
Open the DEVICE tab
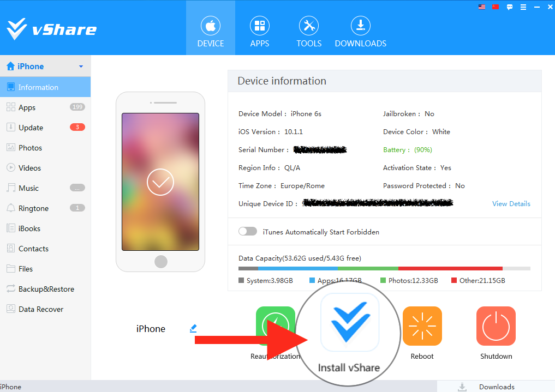[x=211, y=28]
